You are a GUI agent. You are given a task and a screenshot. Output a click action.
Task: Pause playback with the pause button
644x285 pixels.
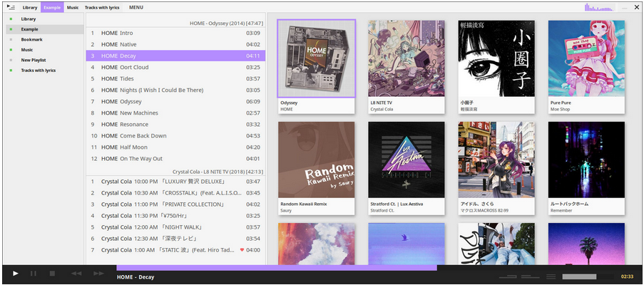click(x=34, y=273)
